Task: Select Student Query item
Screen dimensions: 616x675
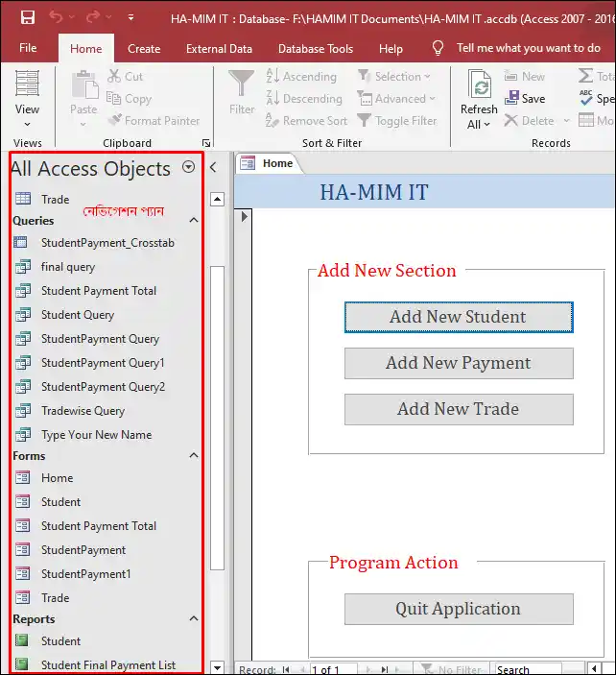Action: (78, 315)
